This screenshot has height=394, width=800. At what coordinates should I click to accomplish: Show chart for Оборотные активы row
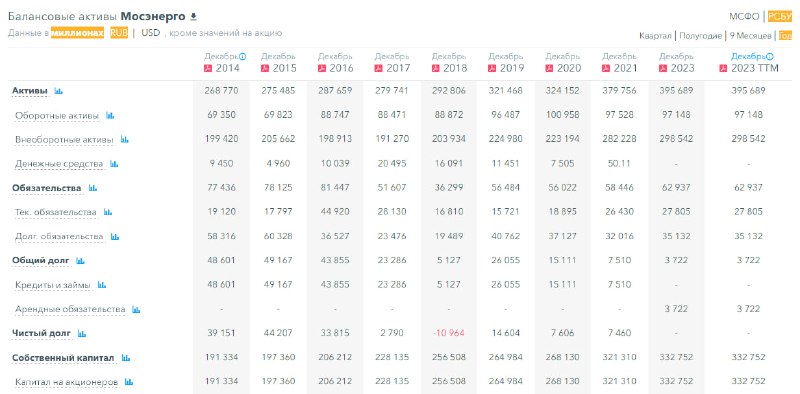click(110, 115)
